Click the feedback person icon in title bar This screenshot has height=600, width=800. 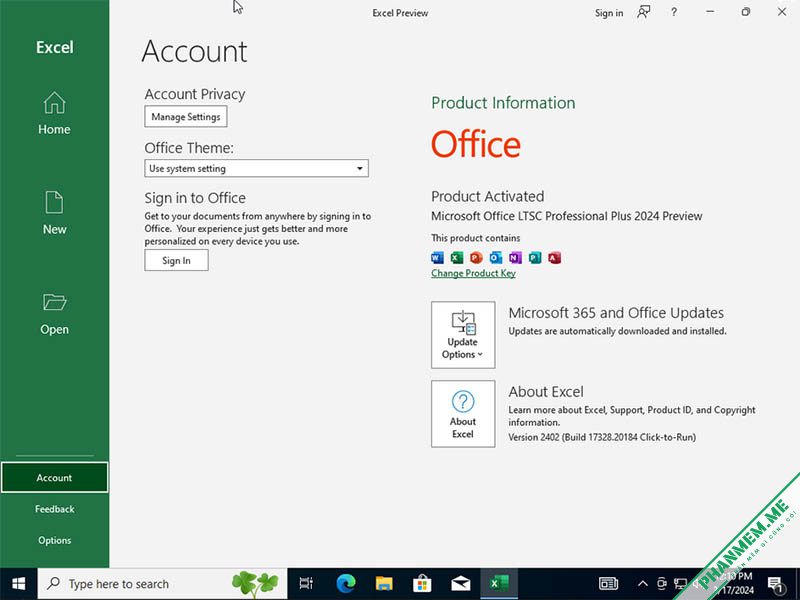(644, 12)
